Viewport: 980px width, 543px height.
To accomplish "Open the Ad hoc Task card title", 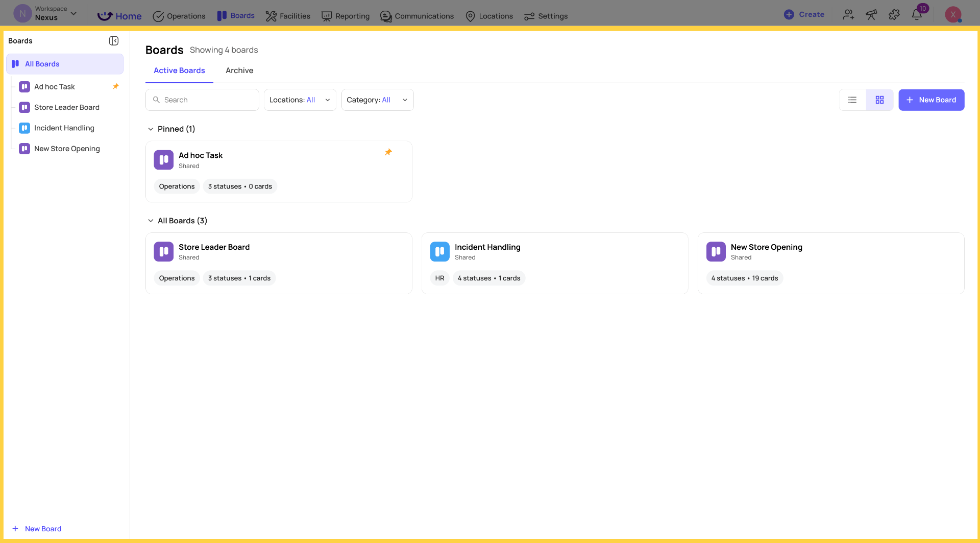I will coord(201,155).
